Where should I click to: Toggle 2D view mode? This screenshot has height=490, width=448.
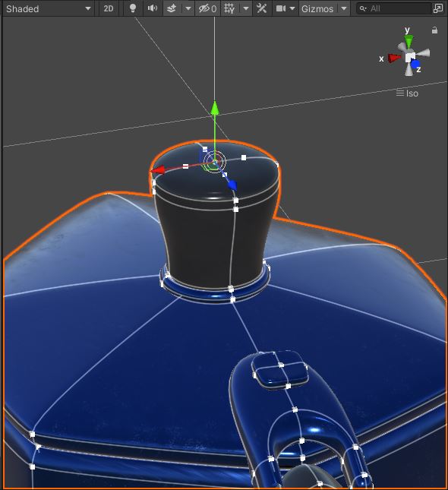(109, 8)
